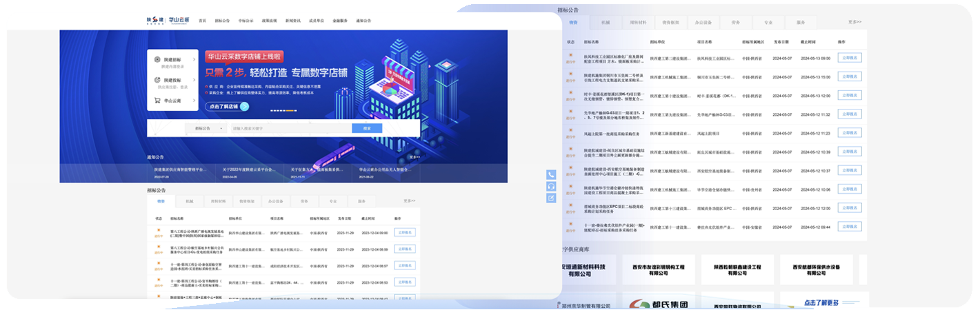Open 金融服务 in the top navigation
980x321 pixels.
pyautogui.click(x=340, y=21)
